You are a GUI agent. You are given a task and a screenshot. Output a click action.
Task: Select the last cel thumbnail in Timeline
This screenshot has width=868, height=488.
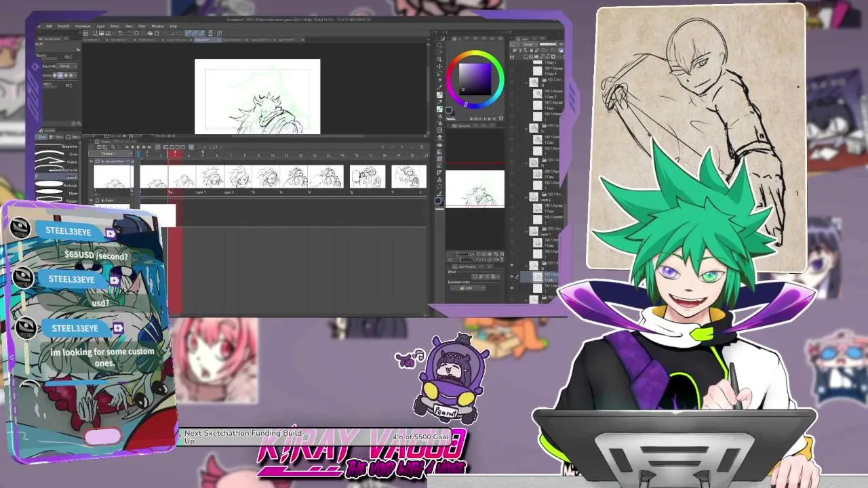tap(409, 177)
